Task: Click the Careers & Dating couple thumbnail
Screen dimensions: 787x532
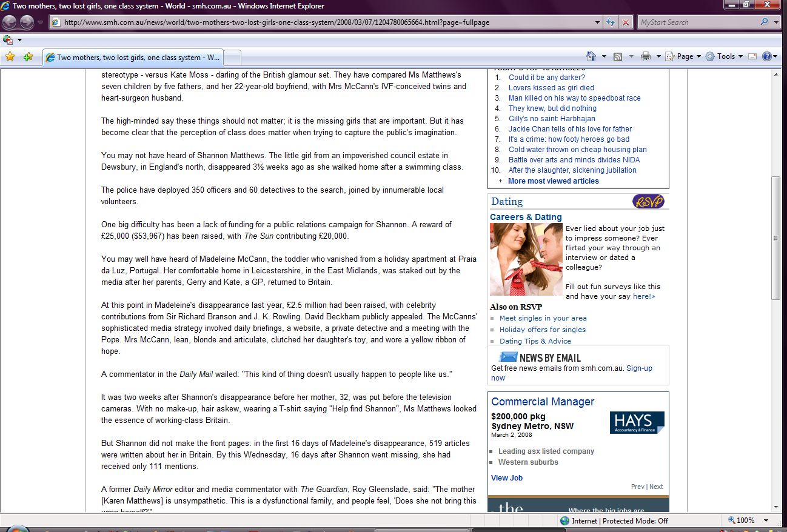Action: pyautogui.click(x=526, y=259)
